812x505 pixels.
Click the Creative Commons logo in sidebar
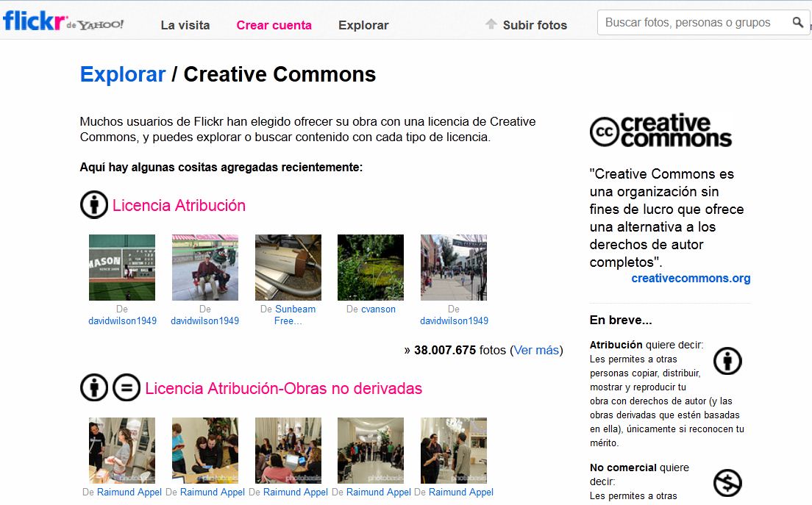660,130
